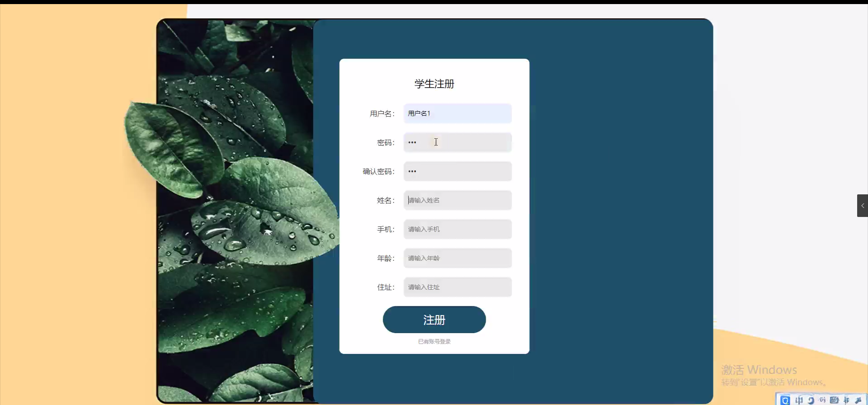The width and height of the screenshot is (868, 405).
Task: Focus the 用户名 username input field
Action: point(458,113)
